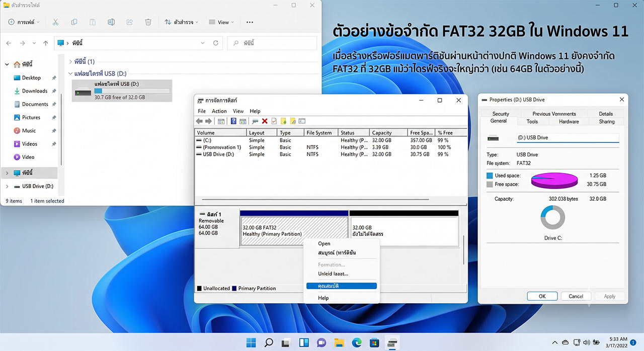Viewport: 644px width, 351px height.
Task: Choose Open from the context menu
Action: [x=324, y=244]
